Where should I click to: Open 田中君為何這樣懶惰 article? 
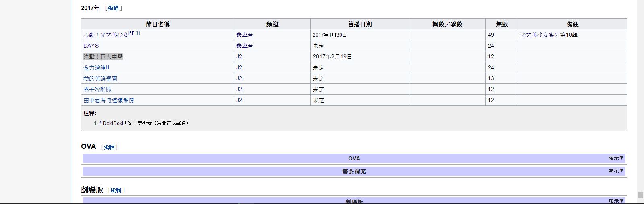108,100
